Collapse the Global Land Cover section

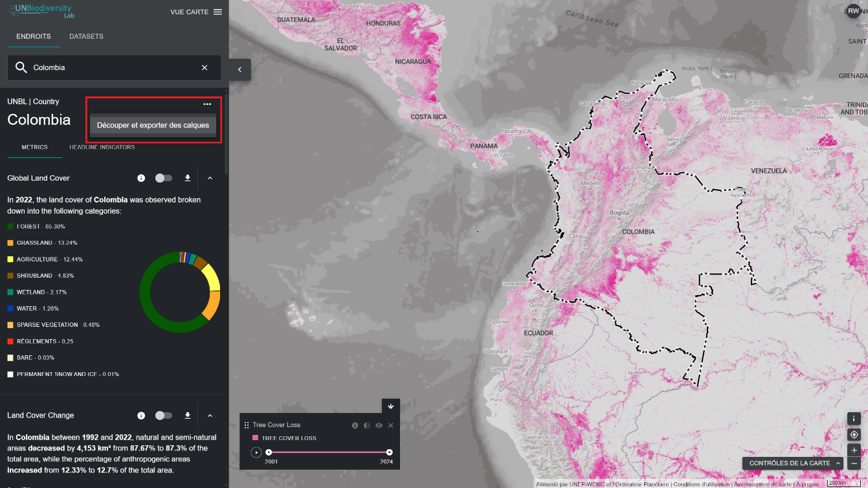[210, 178]
